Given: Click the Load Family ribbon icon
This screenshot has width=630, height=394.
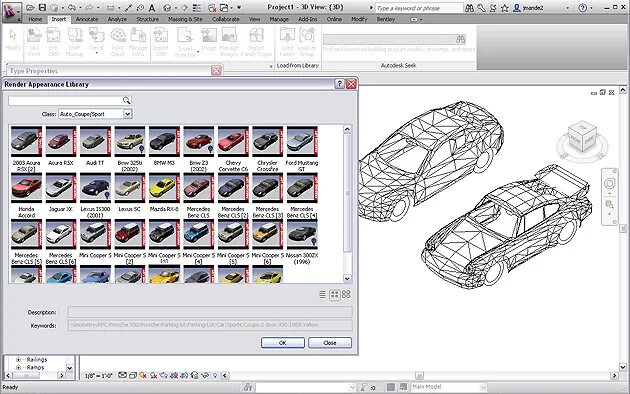Looking at the screenshot, I should click(x=287, y=42).
